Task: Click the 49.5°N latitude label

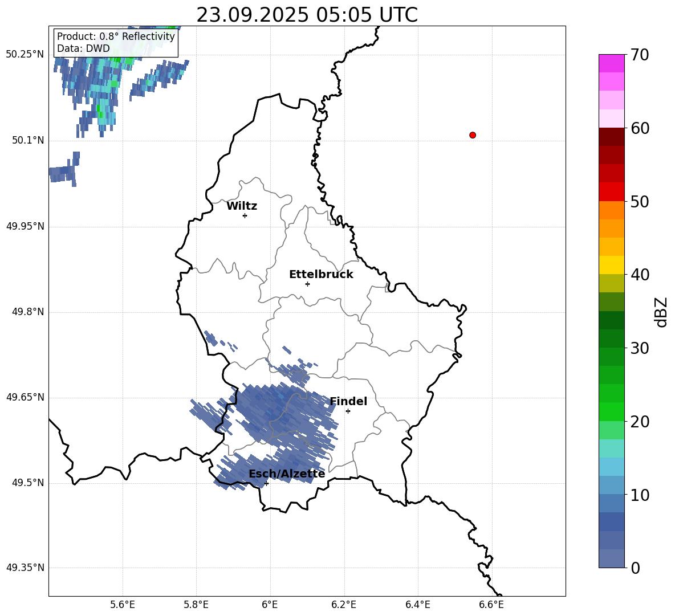Action: [x=28, y=483]
